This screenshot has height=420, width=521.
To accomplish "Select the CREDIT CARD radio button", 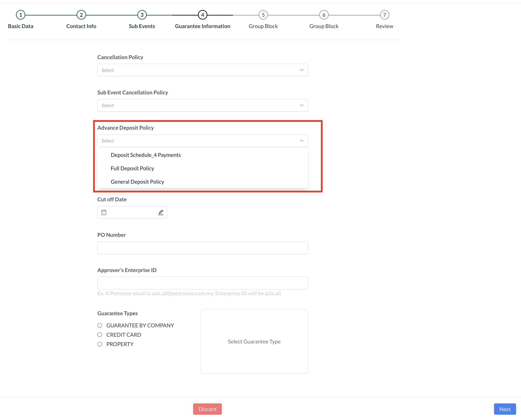I will point(100,335).
